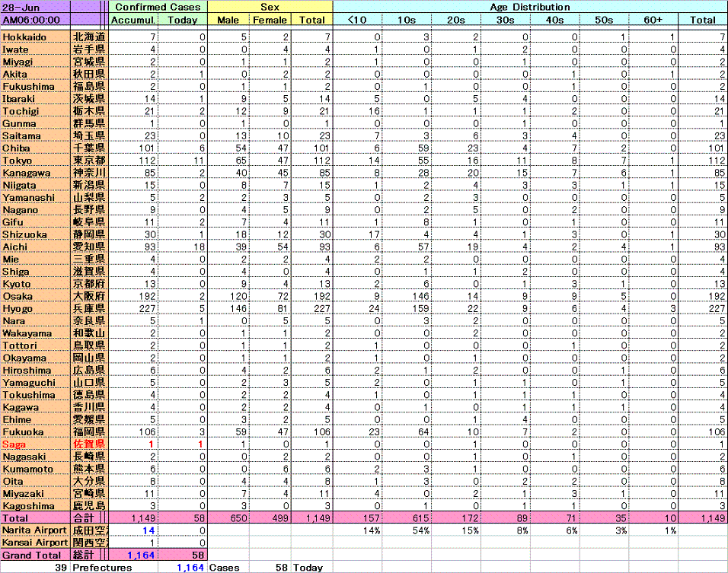
Task: Click the red Saga prefecture cell
Action: (35, 444)
